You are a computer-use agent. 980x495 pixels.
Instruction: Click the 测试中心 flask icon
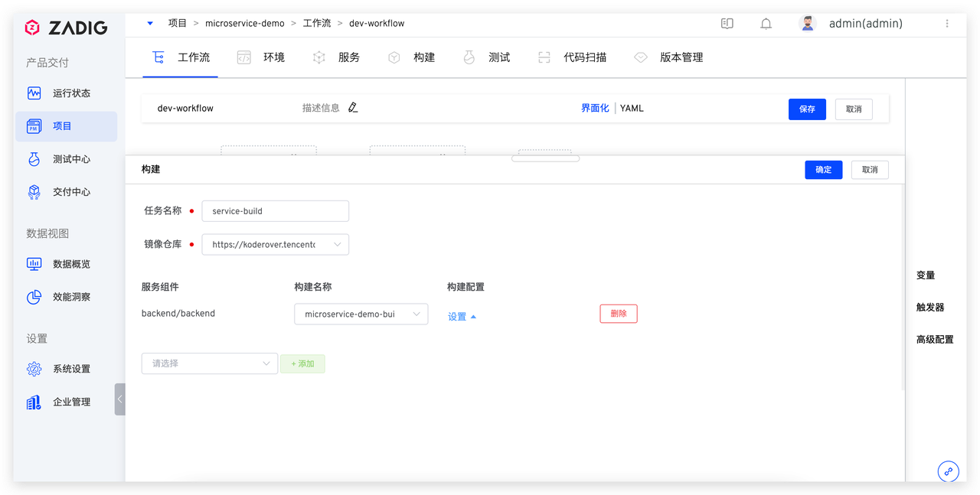tap(34, 159)
